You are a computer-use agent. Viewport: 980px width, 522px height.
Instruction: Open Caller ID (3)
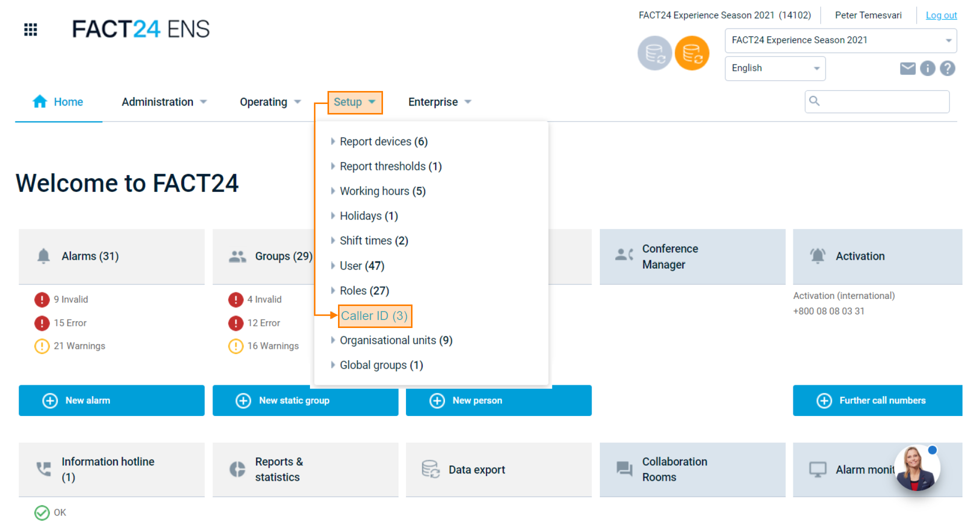coord(374,316)
